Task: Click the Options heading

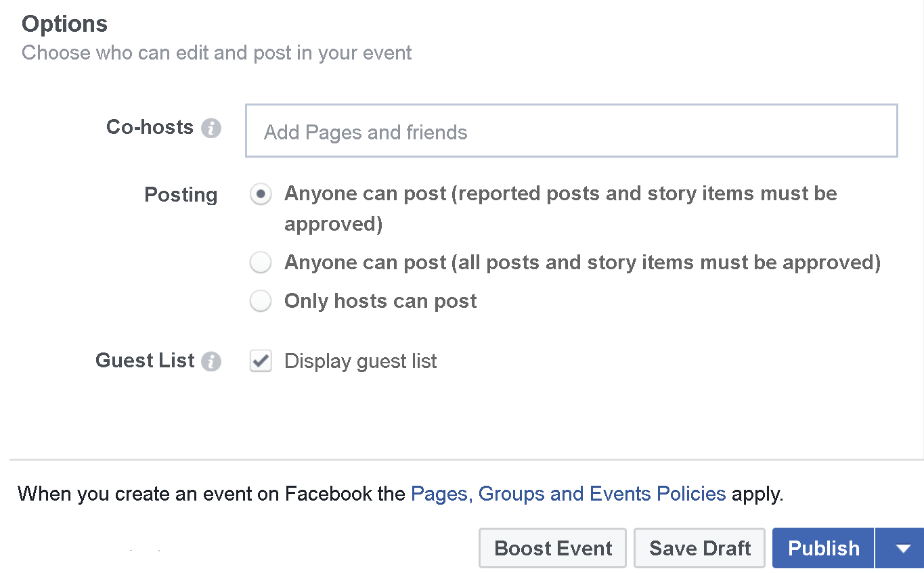Action: pos(64,24)
